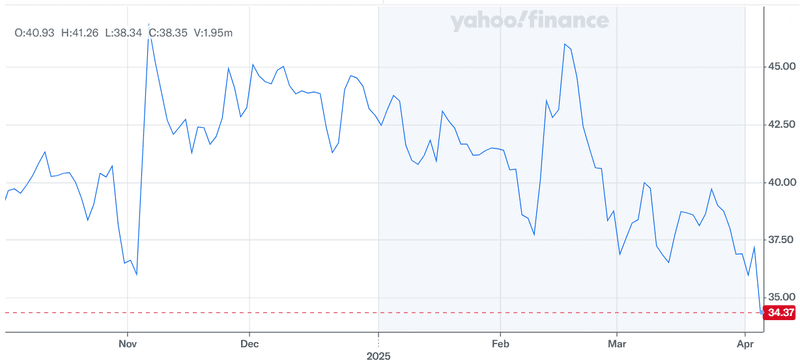Click the 45.00 price axis label
Screen dimensions: 800x361
click(780, 66)
